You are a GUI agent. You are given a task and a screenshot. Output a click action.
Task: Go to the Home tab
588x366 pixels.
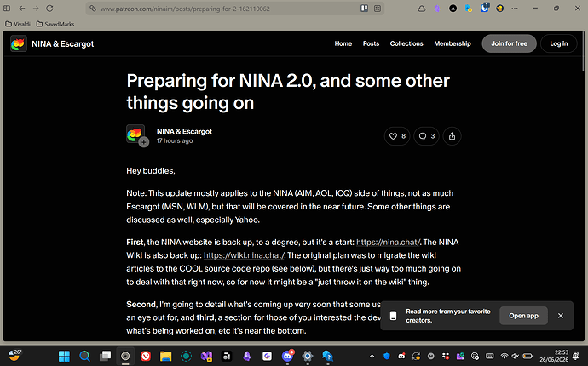[x=343, y=43]
